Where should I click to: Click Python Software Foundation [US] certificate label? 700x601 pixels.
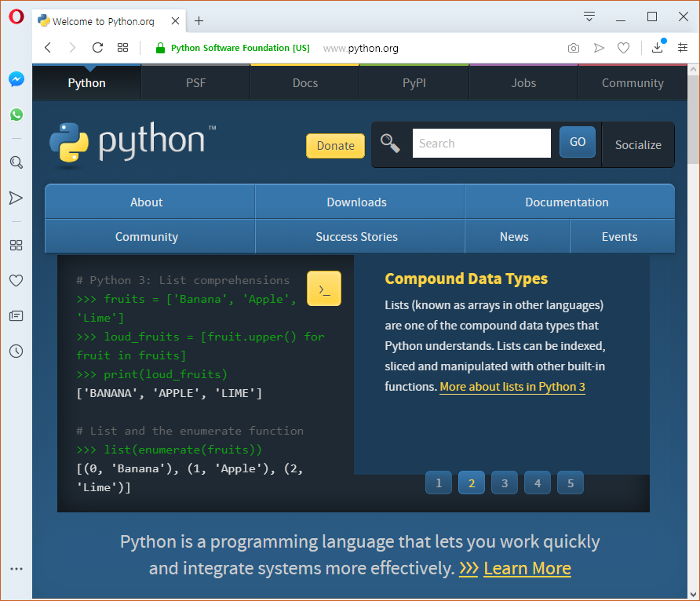tap(240, 48)
